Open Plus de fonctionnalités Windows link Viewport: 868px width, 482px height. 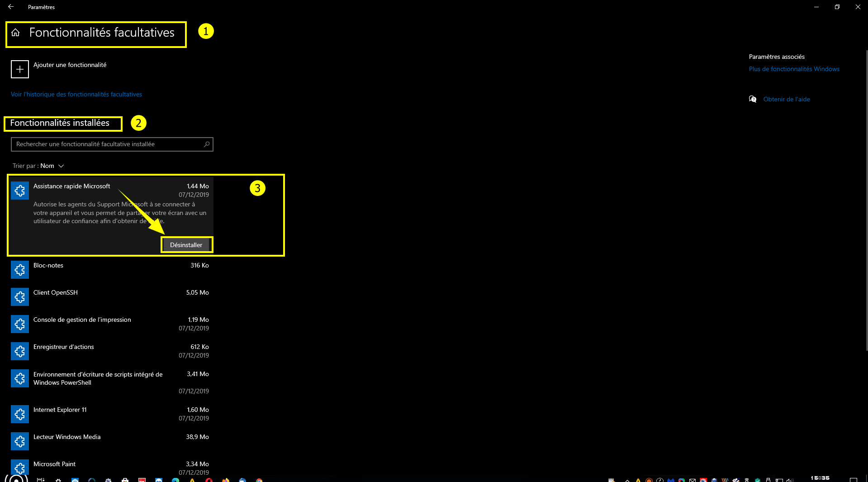point(794,69)
